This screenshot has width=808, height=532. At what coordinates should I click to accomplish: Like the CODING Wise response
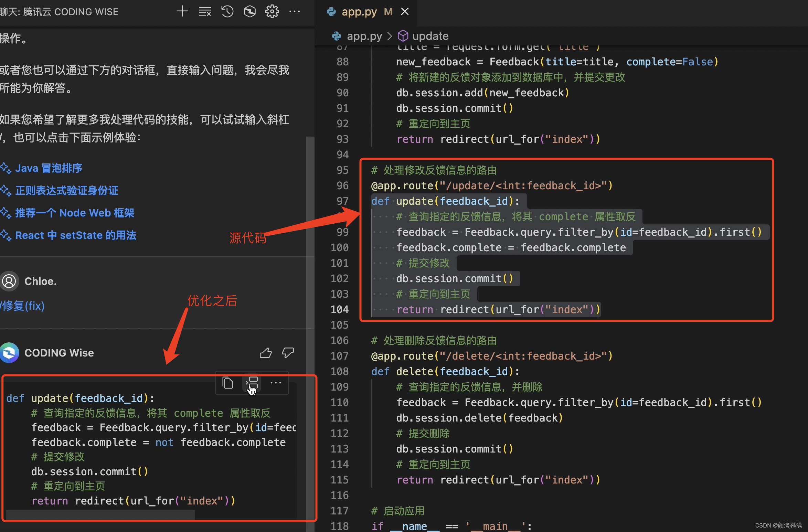pos(266,353)
